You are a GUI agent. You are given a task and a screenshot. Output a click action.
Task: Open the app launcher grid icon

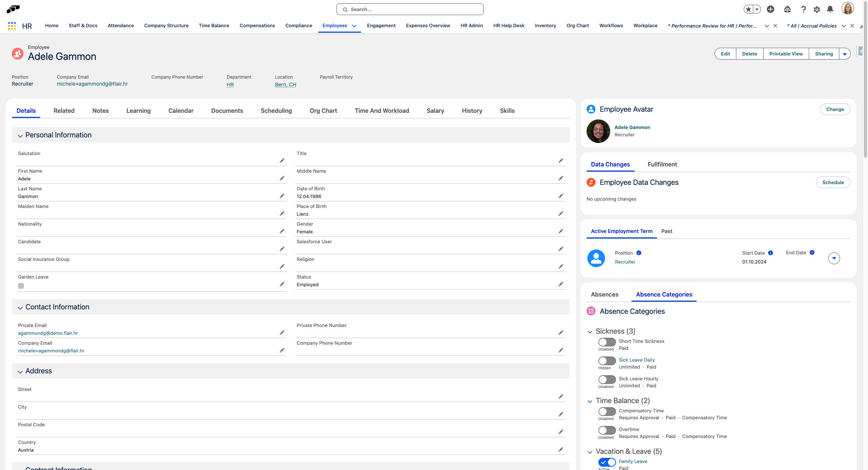(x=12, y=26)
